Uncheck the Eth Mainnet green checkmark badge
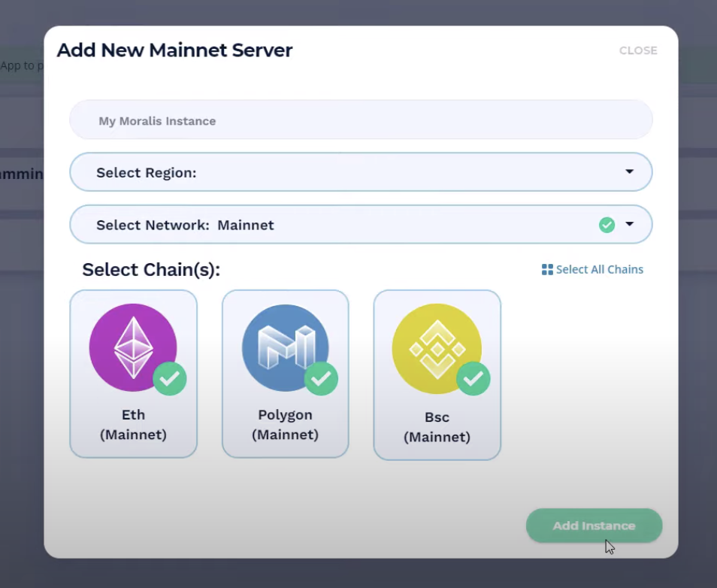This screenshot has height=588, width=717. pos(170,378)
